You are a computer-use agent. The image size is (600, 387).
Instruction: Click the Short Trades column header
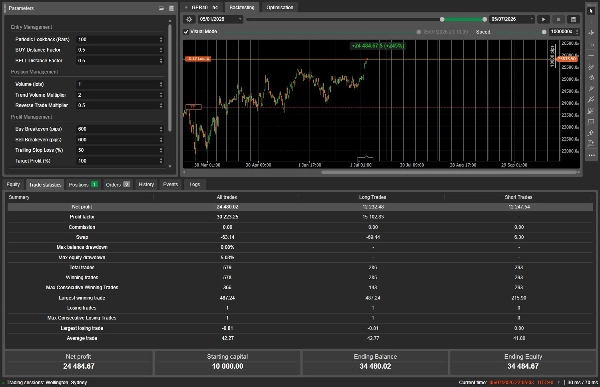[x=518, y=198]
